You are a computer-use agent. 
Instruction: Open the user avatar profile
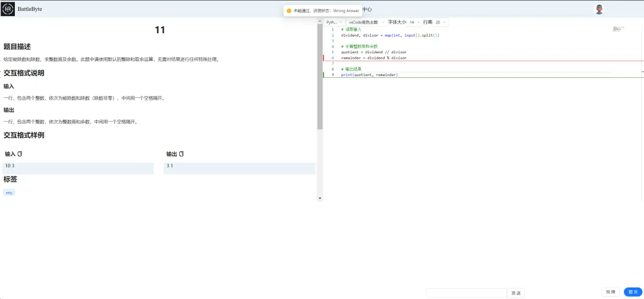[x=599, y=9]
